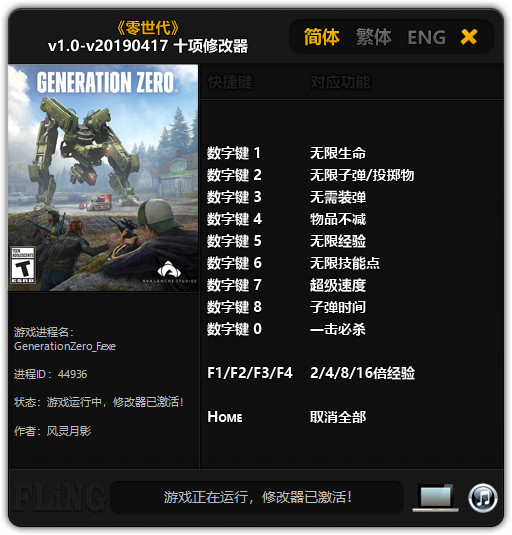Toggle 无限生命 cheat option
Image resolution: width=512 pixels, height=535 pixels.
pos(338,153)
